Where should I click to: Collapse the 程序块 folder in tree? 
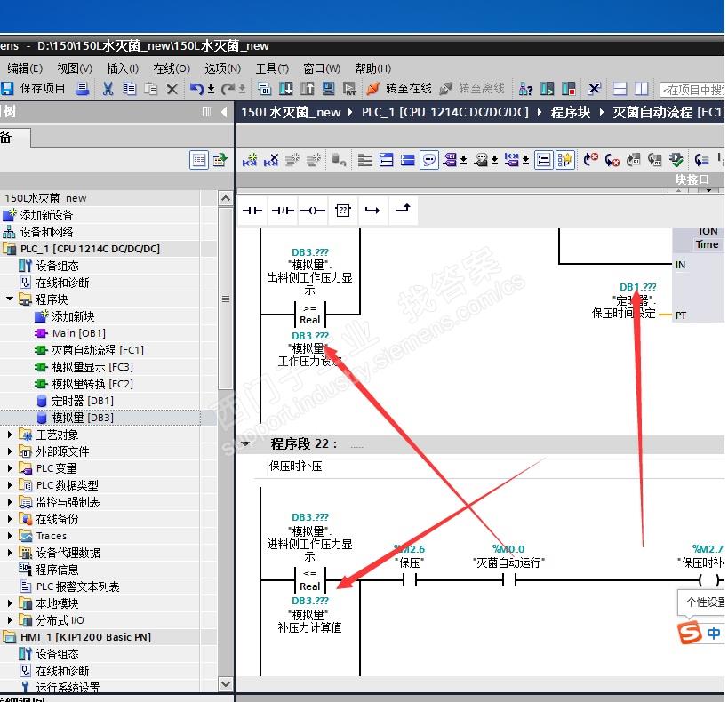click(x=9, y=299)
